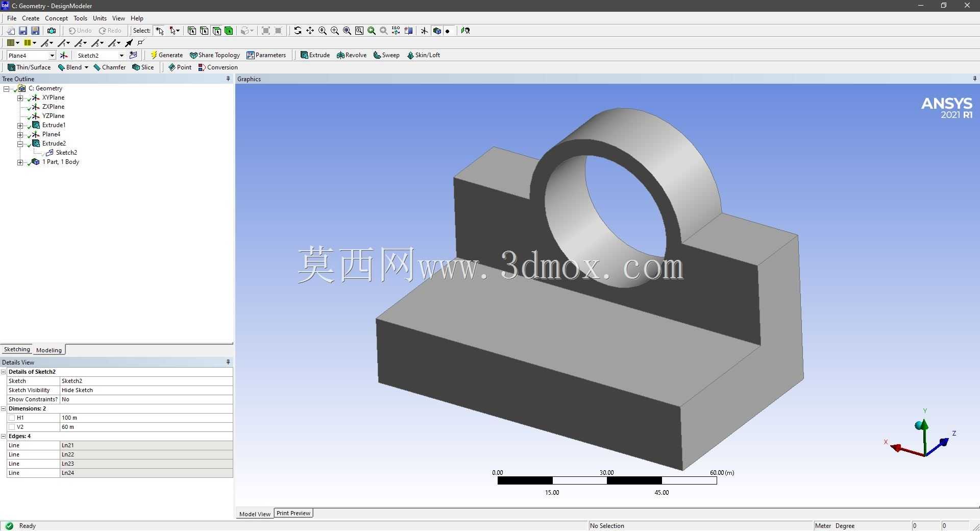This screenshot has width=980, height=531.
Task: Click the Zoom tool magnifier icon
Action: [322, 31]
